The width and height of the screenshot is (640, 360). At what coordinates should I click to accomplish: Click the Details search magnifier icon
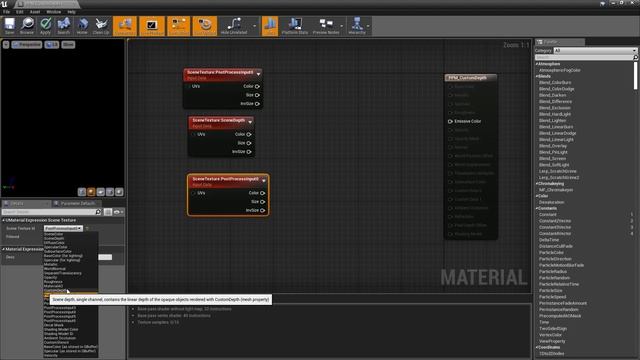pos(98,212)
